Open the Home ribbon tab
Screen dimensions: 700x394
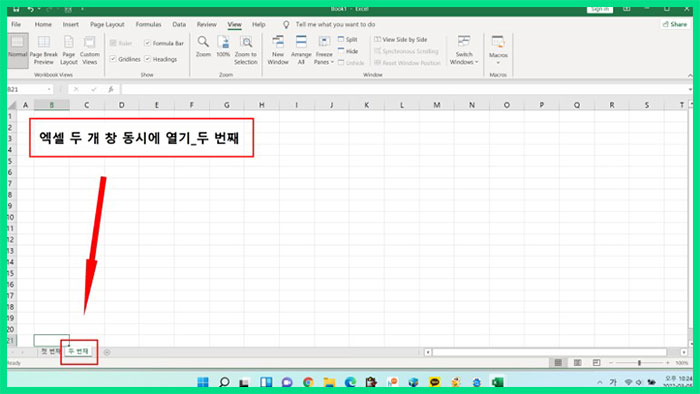[x=43, y=25]
